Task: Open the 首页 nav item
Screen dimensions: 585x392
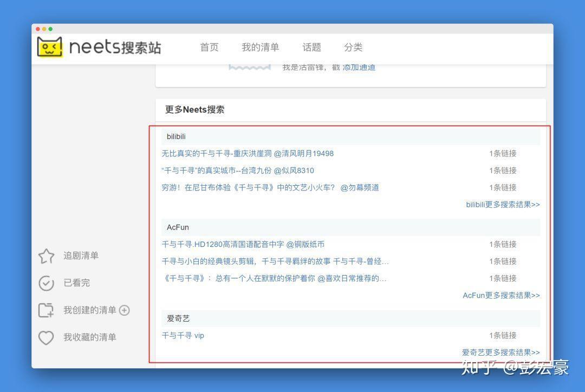Action: tap(209, 47)
